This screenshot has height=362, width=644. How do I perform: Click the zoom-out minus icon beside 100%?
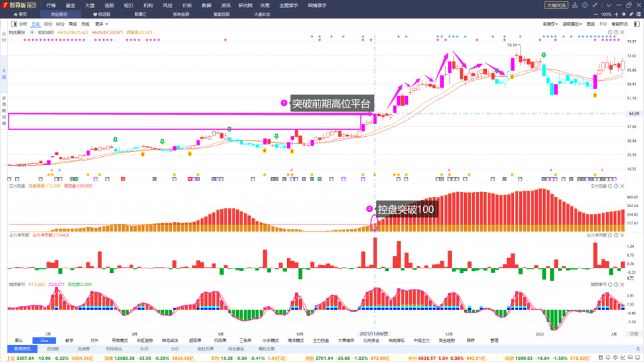click(x=596, y=14)
